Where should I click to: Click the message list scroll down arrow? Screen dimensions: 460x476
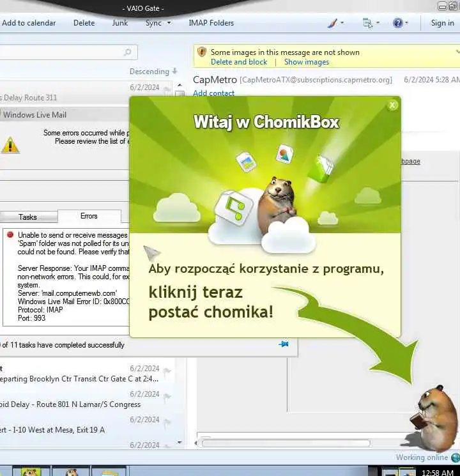tap(180, 442)
